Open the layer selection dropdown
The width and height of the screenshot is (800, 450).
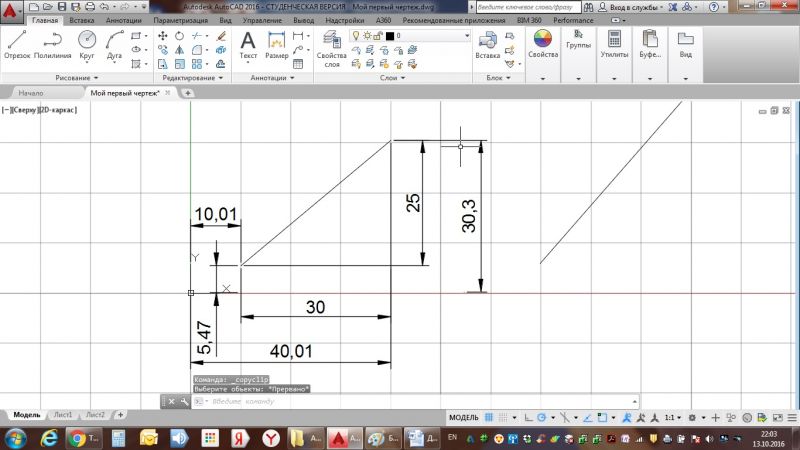[x=467, y=36]
